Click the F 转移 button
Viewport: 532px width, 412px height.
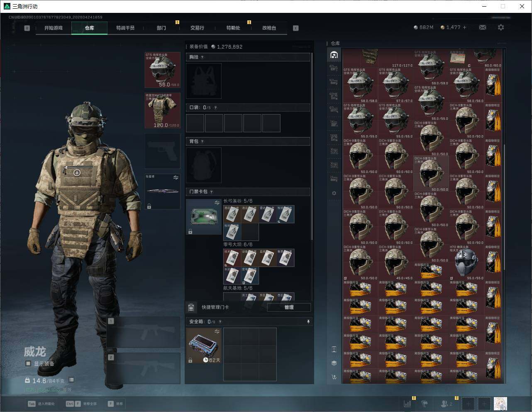click(x=115, y=404)
